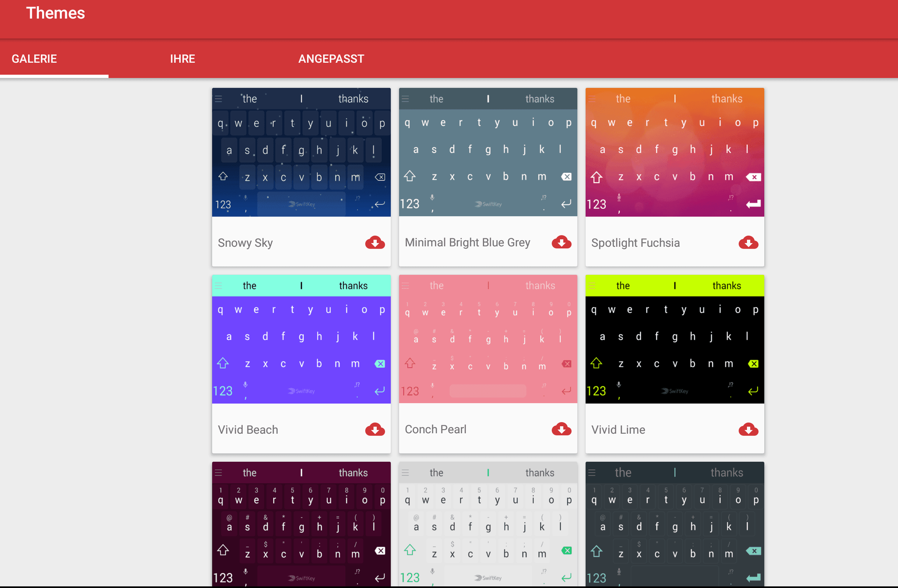The image size is (898, 588).
Task: Download the Conch Pearl theme
Action: click(561, 430)
